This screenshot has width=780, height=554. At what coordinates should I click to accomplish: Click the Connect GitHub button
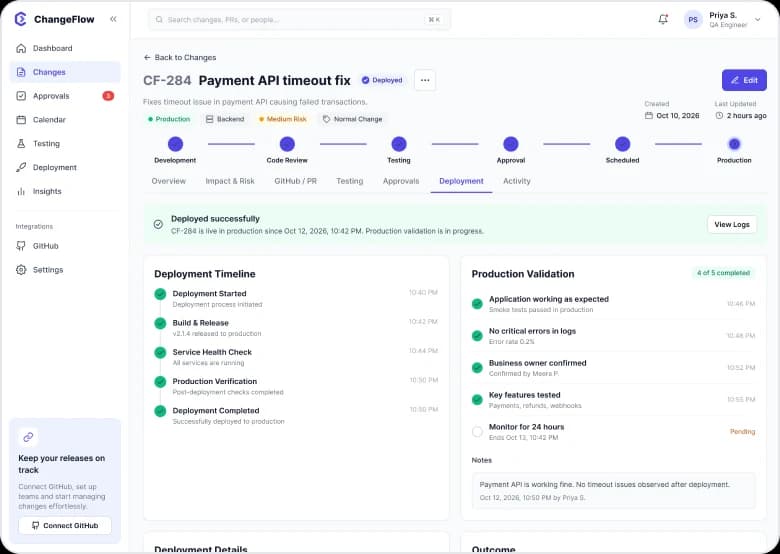pyautogui.click(x=65, y=526)
